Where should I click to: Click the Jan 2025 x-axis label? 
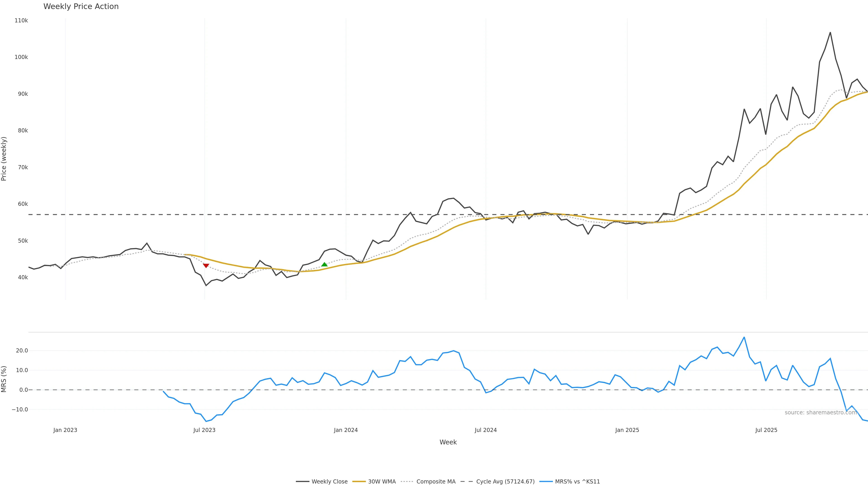(627, 430)
